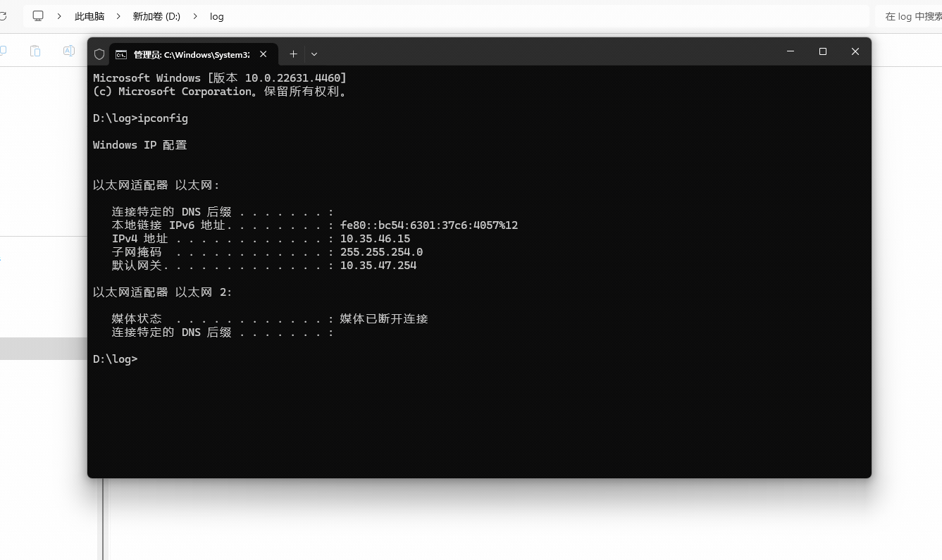Click the Explorer paste toolbar icon

pos(35,51)
